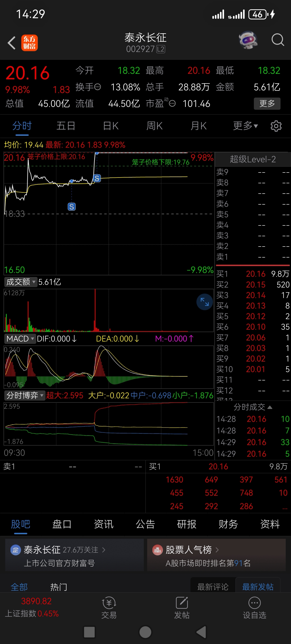Screen dimensions: 291x644
Task: Select 盘口 tab
Action: coord(62,524)
